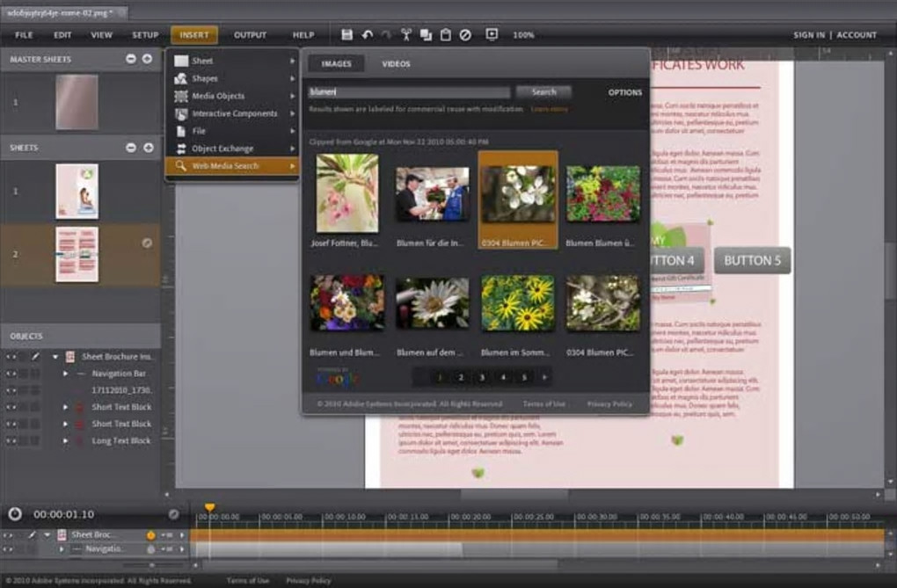Screen dimensions: 897x588
Task: Open OPTIONS in media search
Action: pos(624,92)
